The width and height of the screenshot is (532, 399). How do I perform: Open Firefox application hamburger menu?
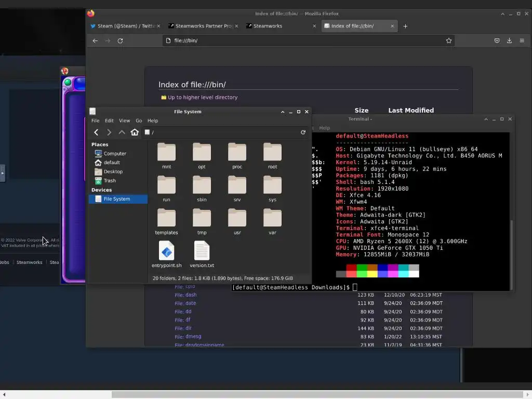pyautogui.click(x=522, y=41)
